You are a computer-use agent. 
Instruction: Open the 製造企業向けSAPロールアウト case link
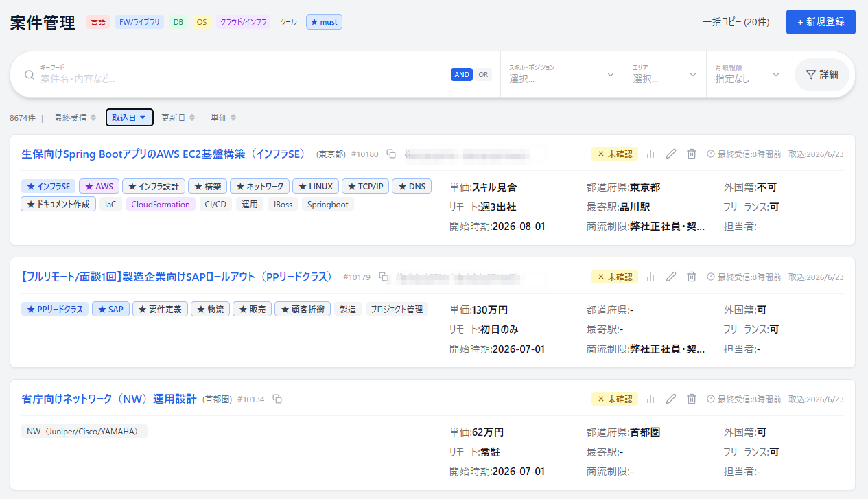tap(177, 277)
